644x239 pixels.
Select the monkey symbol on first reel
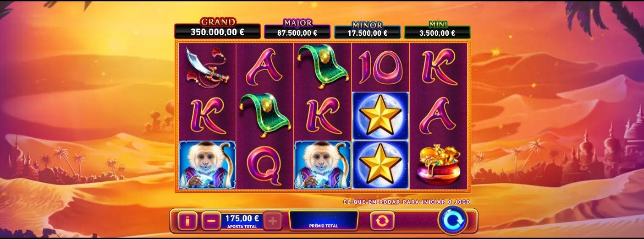(x=207, y=165)
